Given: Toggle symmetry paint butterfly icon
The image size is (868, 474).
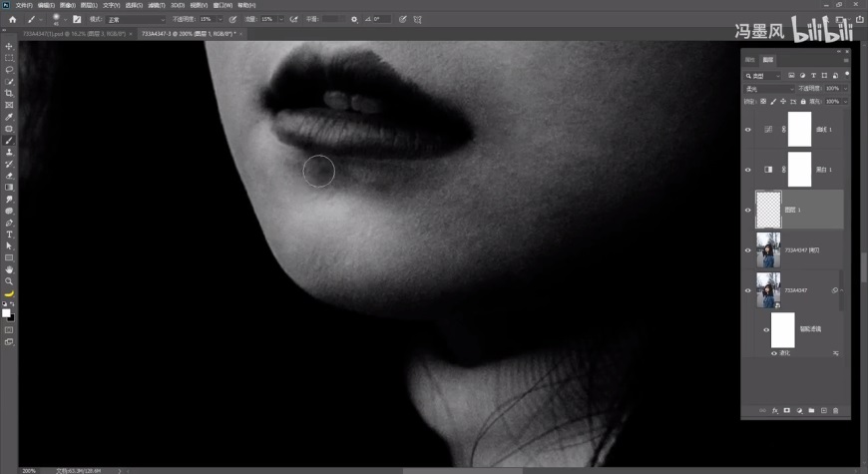Looking at the screenshot, I should click(x=417, y=19).
